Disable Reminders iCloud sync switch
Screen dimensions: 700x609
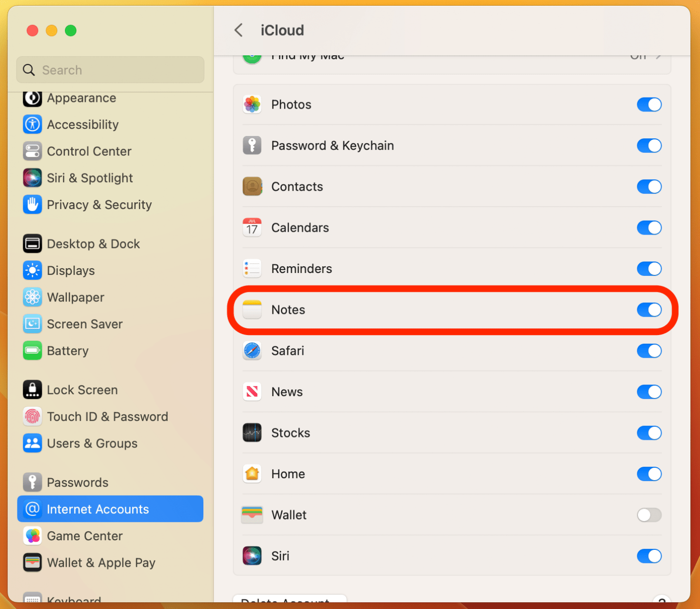click(649, 269)
